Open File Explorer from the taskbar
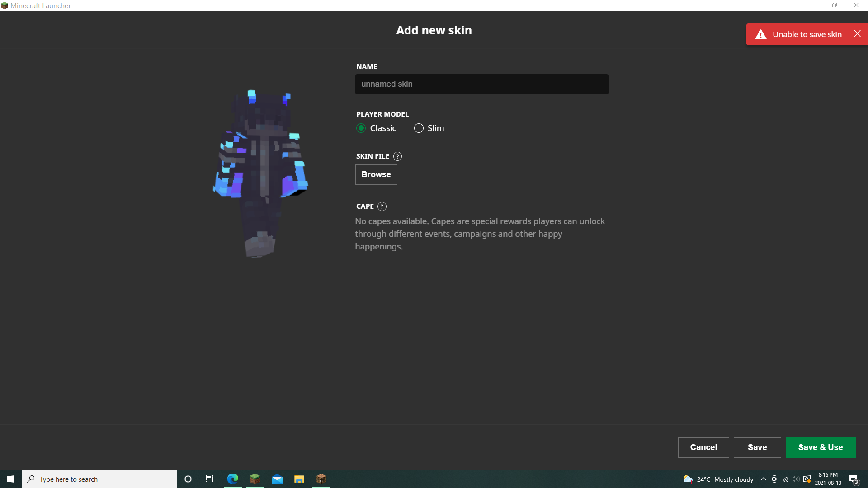Image resolution: width=868 pixels, height=488 pixels. pos(299,479)
